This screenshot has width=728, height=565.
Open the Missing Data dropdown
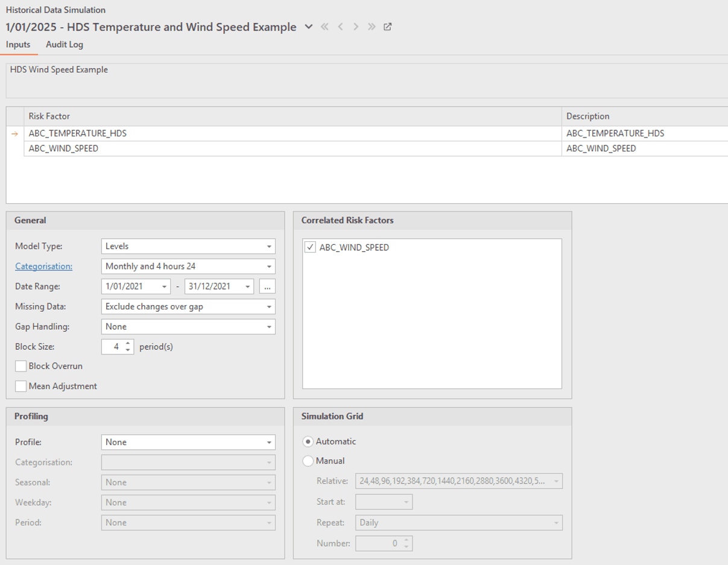click(188, 306)
